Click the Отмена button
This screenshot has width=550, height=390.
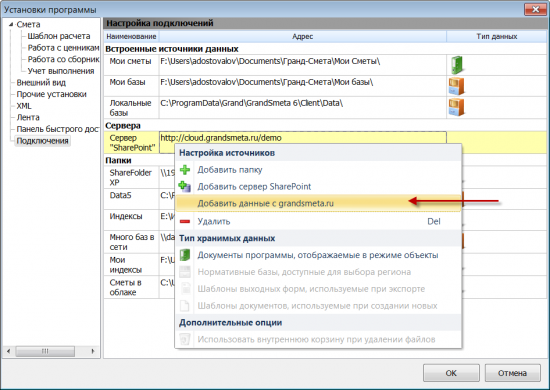click(512, 373)
